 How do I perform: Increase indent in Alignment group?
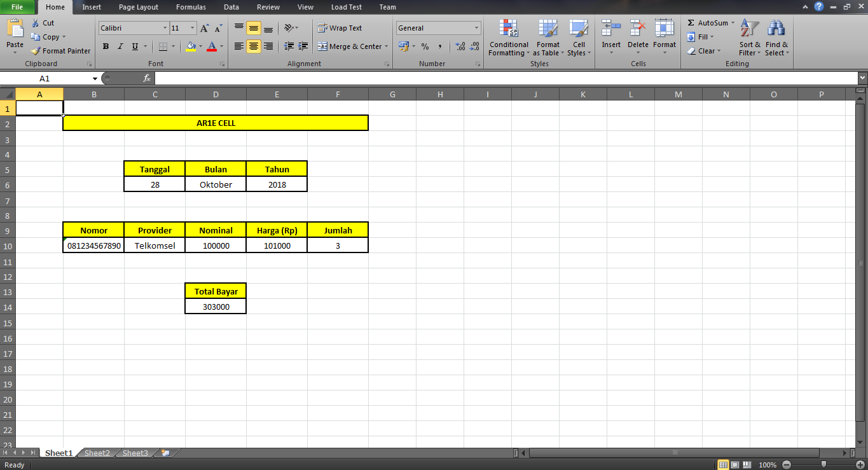[x=303, y=46]
